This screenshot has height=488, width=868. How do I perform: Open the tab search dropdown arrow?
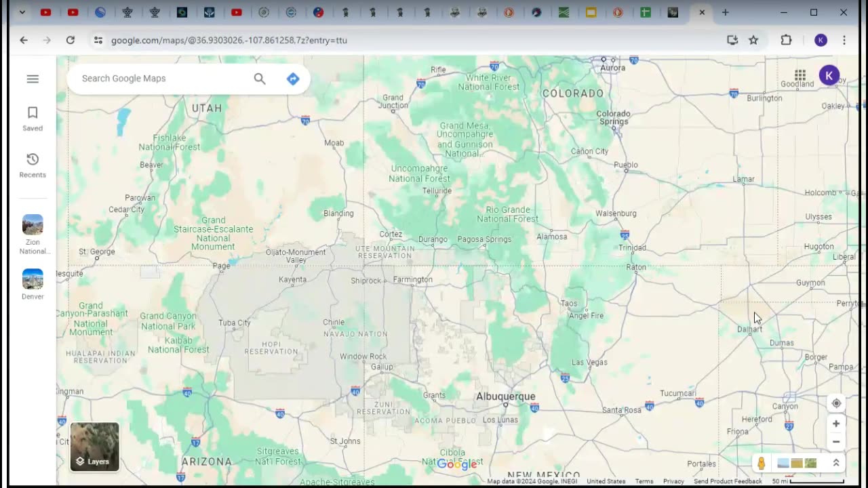coord(22,12)
